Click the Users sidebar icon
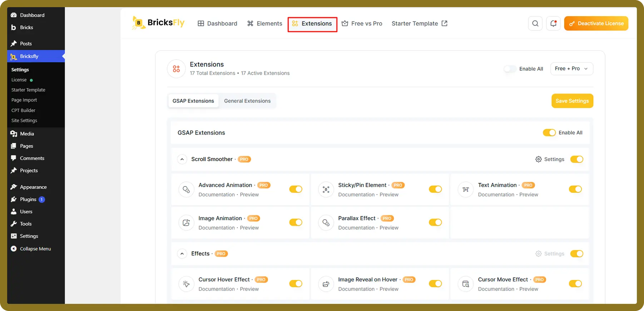 (x=14, y=211)
